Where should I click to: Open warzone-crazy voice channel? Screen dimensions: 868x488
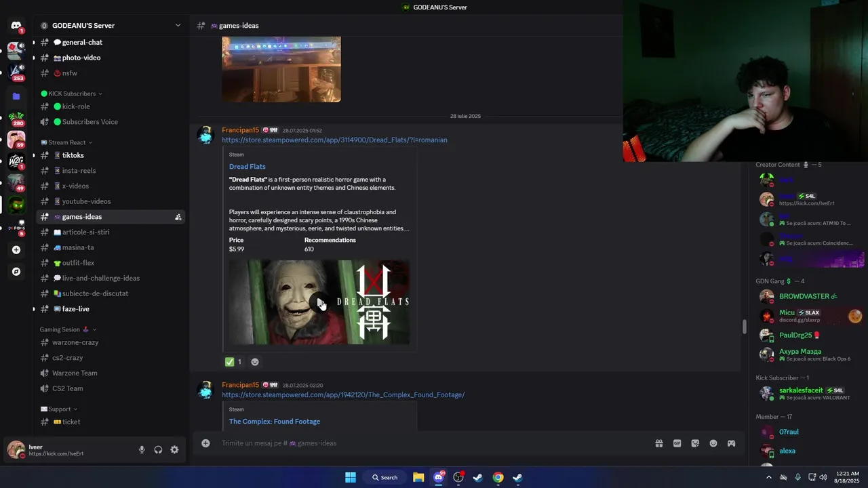click(x=111, y=342)
